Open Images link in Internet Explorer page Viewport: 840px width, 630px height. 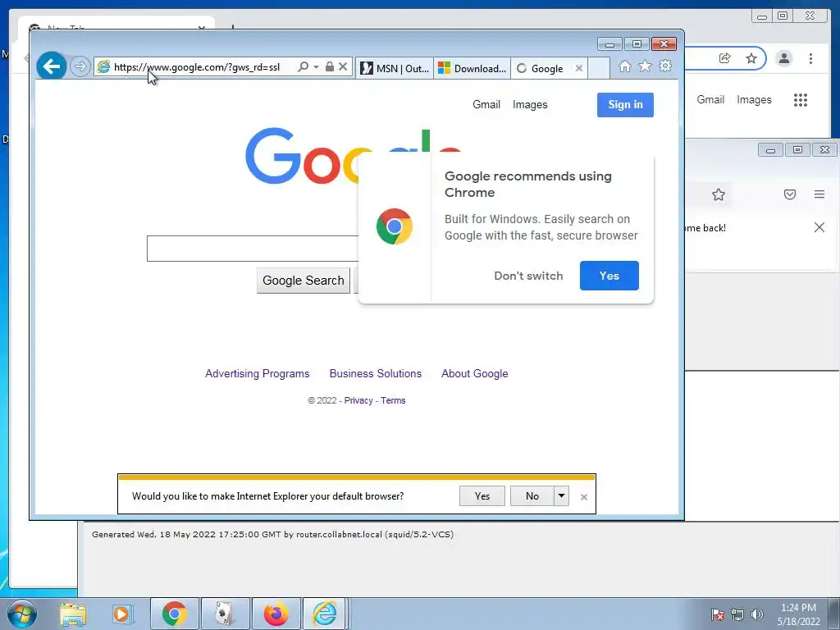pyautogui.click(x=530, y=105)
